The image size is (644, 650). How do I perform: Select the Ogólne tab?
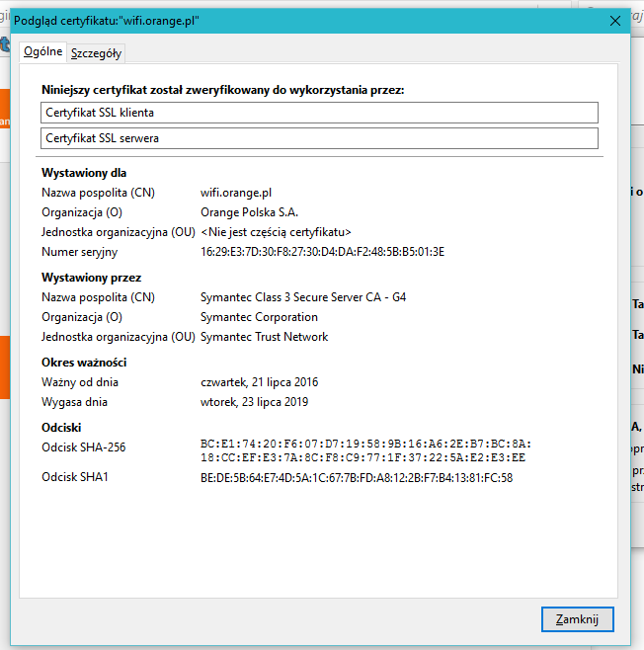[43, 51]
